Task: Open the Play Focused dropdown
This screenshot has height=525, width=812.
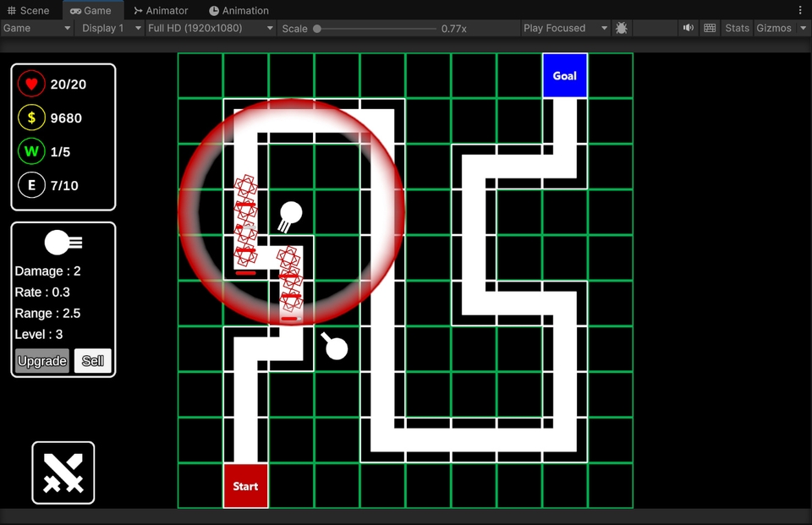Action: coord(565,28)
